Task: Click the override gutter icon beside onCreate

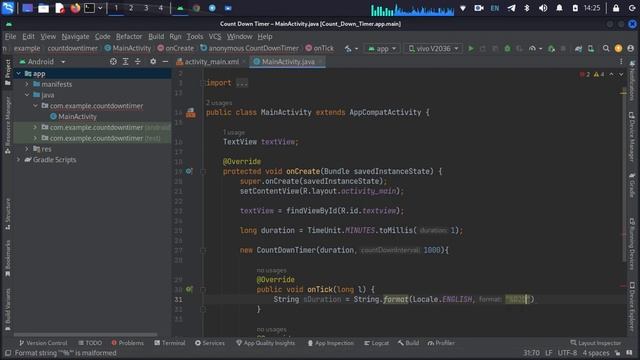Action: pos(189,171)
